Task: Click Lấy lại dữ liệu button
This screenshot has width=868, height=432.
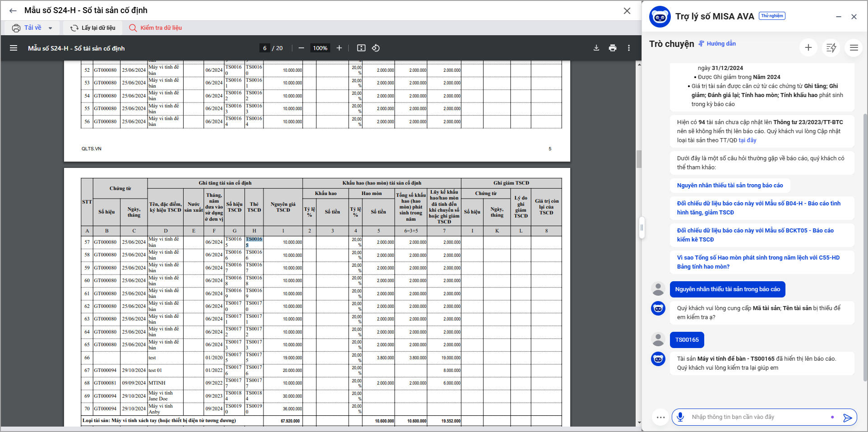Action: [93, 28]
